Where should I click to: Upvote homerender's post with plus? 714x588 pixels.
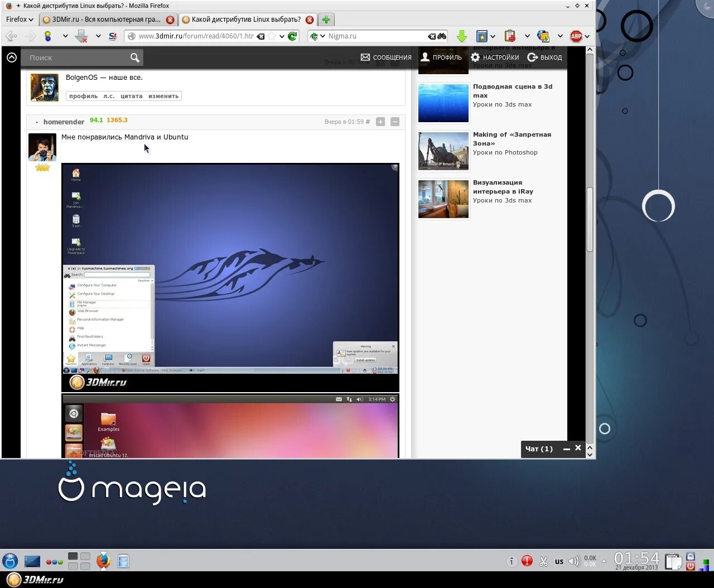tap(380, 122)
